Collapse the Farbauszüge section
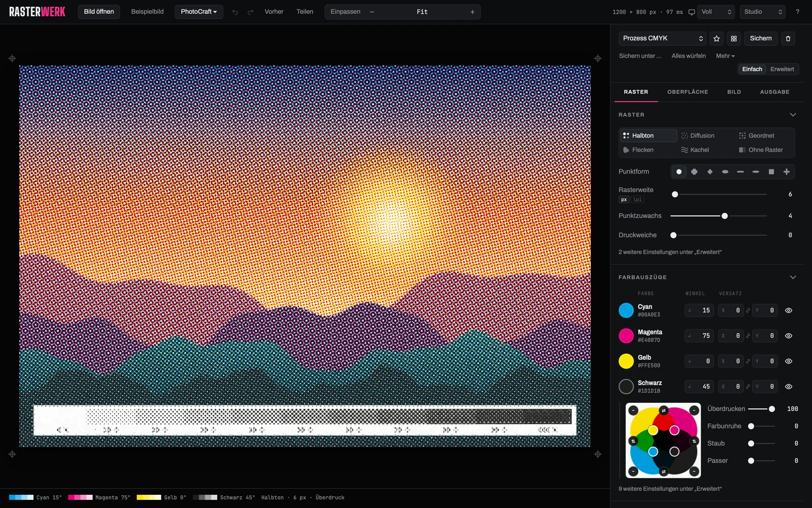This screenshot has width=812, height=508. 793,277
